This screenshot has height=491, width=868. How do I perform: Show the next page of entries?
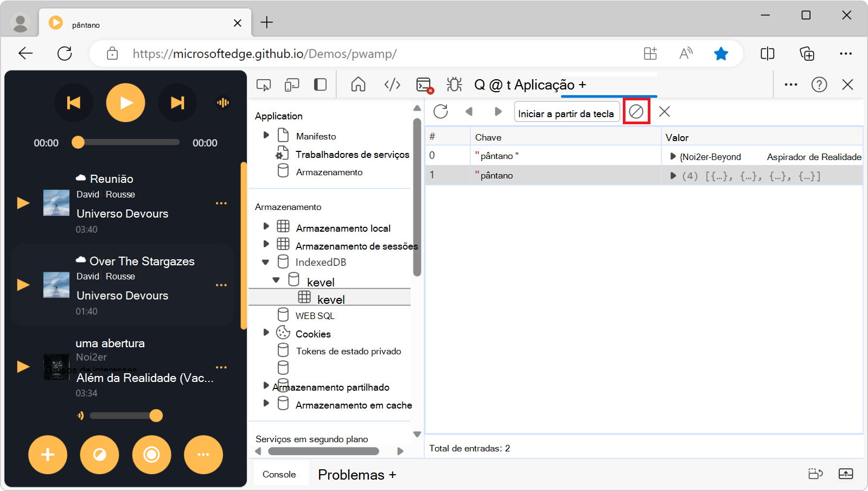[498, 112]
